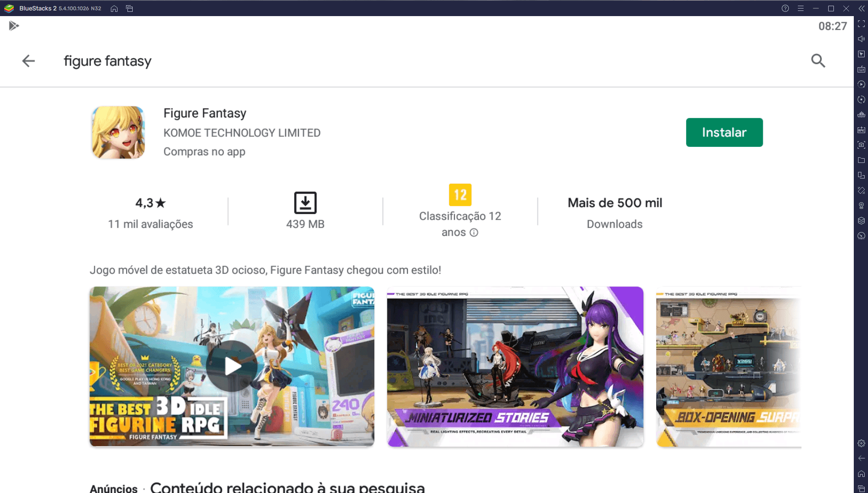Click the cursor lock icon in sidebar
The image size is (868, 493).
coord(861,54)
